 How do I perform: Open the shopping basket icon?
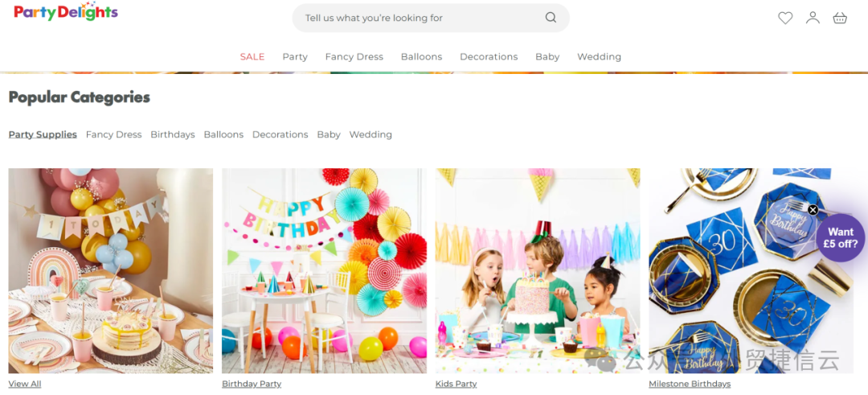point(840,19)
